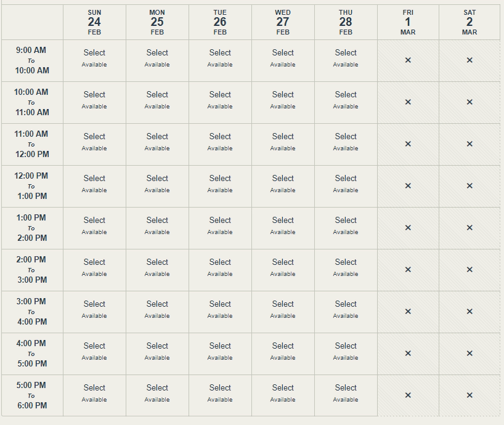Click unavailable X for Friday 9:00 AM
This screenshot has height=425, width=504.
click(x=408, y=60)
